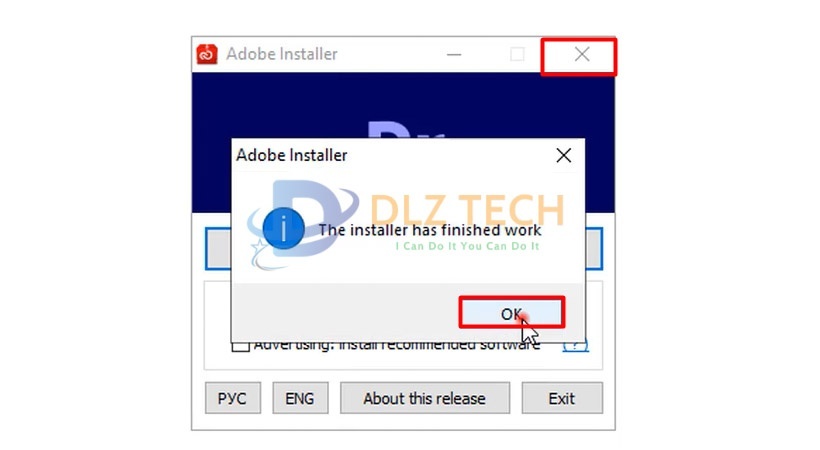This screenshot has width=820, height=450.
Task: Click the greyed-out maximize box
Action: coord(517,54)
